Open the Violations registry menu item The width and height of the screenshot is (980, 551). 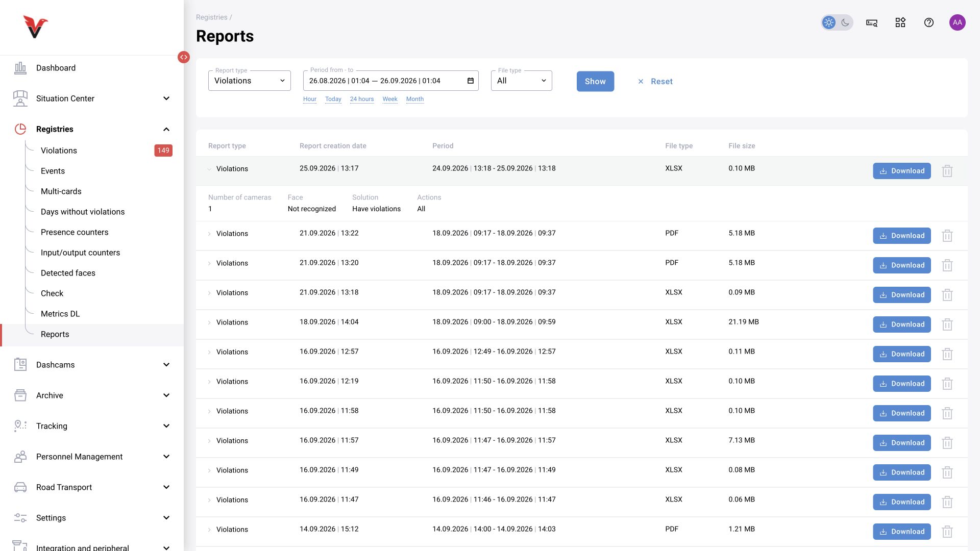pyautogui.click(x=59, y=151)
